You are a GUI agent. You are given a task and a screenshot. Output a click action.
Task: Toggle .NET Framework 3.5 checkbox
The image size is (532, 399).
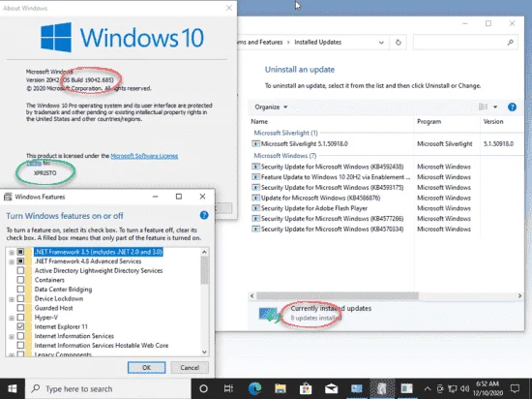[20, 252]
